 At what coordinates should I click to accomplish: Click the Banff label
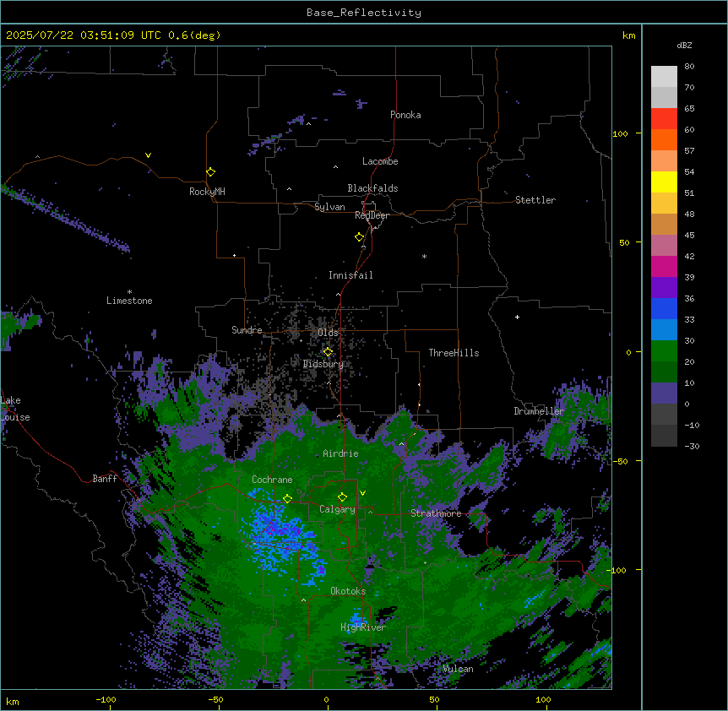coord(105,479)
